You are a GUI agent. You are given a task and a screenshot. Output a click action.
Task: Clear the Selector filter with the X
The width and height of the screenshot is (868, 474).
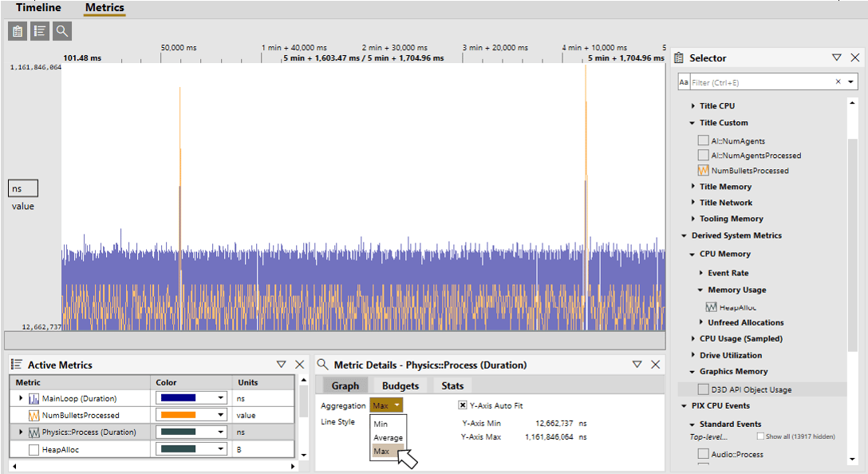[x=838, y=82]
